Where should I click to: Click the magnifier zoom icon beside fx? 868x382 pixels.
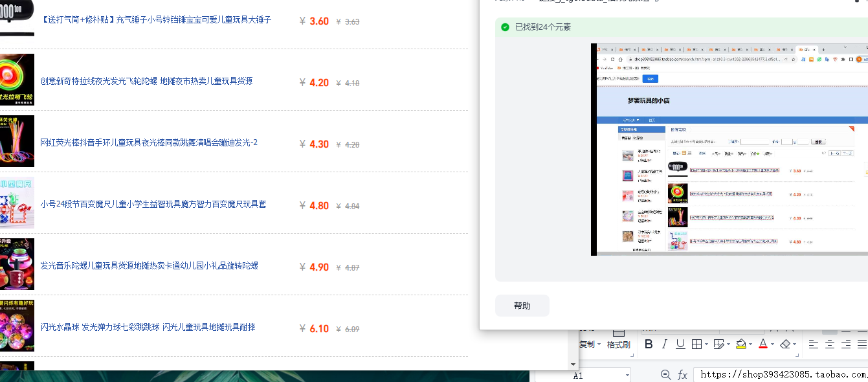(665, 375)
